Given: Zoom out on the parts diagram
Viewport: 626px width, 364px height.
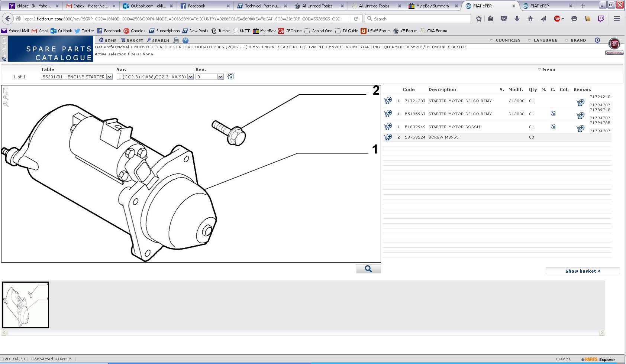Looking at the screenshot, I should (x=6, y=104).
